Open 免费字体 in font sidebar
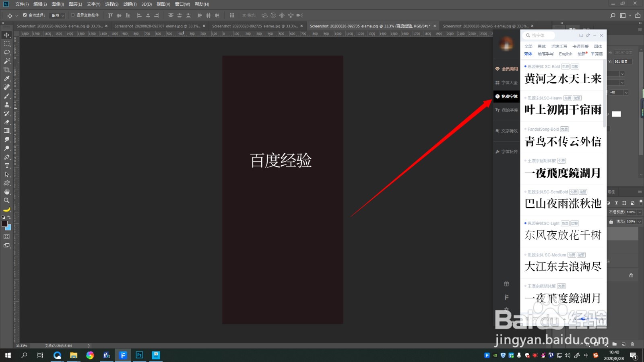The height and width of the screenshot is (362, 644). (x=506, y=97)
